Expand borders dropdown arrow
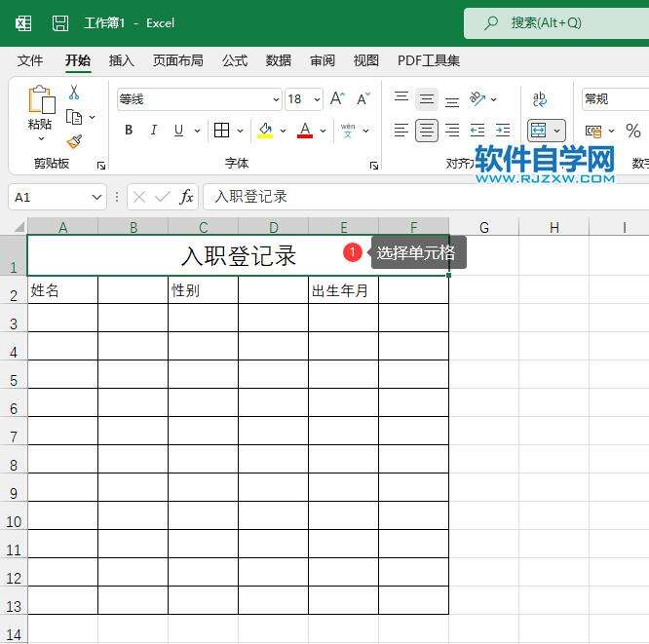649x644 pixels. tap(240, 131)
